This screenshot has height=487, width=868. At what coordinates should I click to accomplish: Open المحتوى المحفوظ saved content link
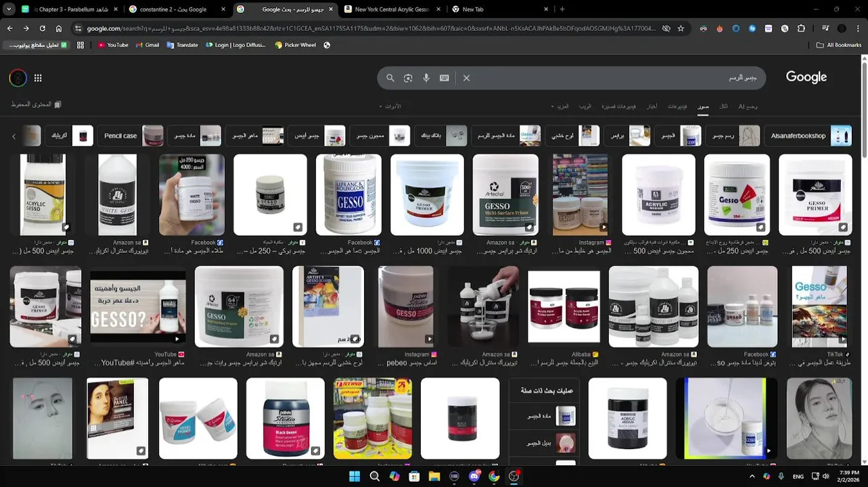[x=36, y=104]
